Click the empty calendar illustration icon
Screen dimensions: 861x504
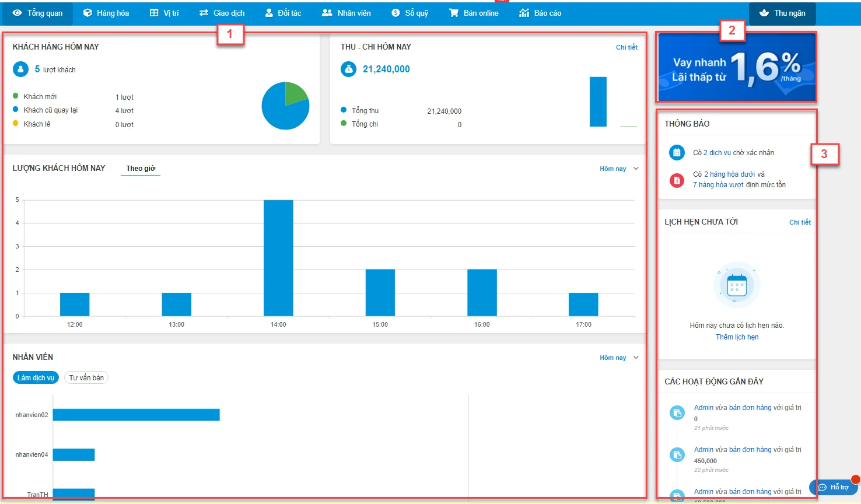737,285
